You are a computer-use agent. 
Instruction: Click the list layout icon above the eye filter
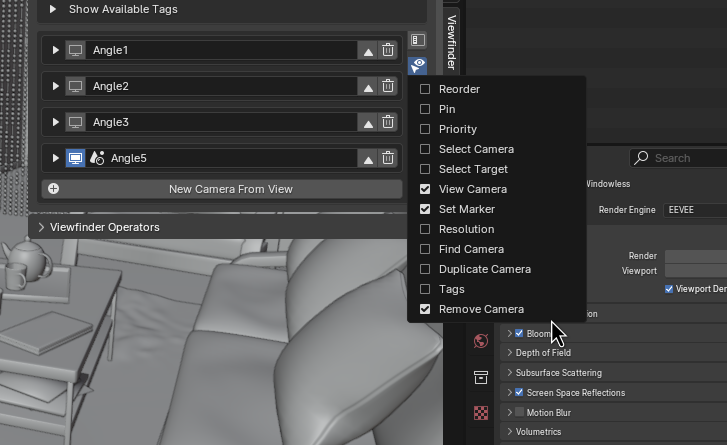tap(418, 41)
